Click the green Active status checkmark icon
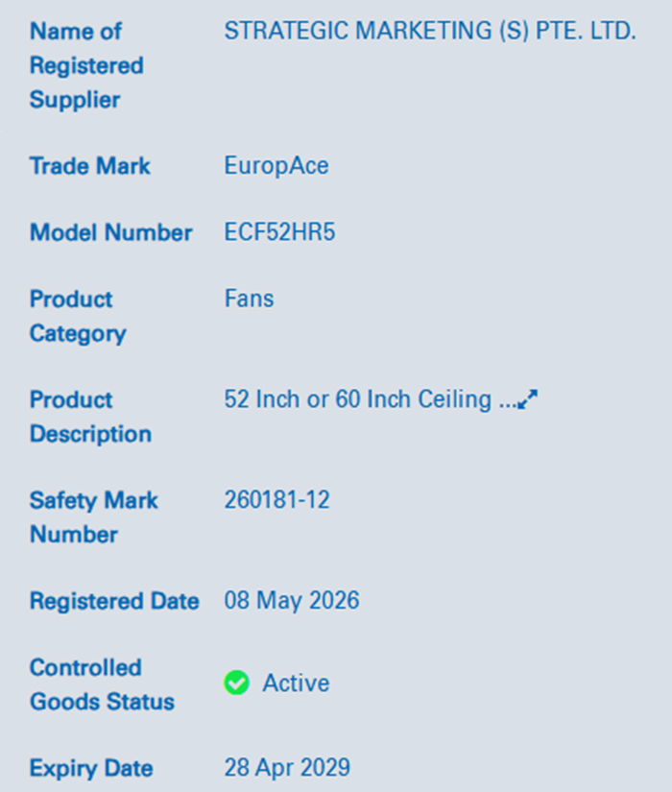 [x=236, y=683]
